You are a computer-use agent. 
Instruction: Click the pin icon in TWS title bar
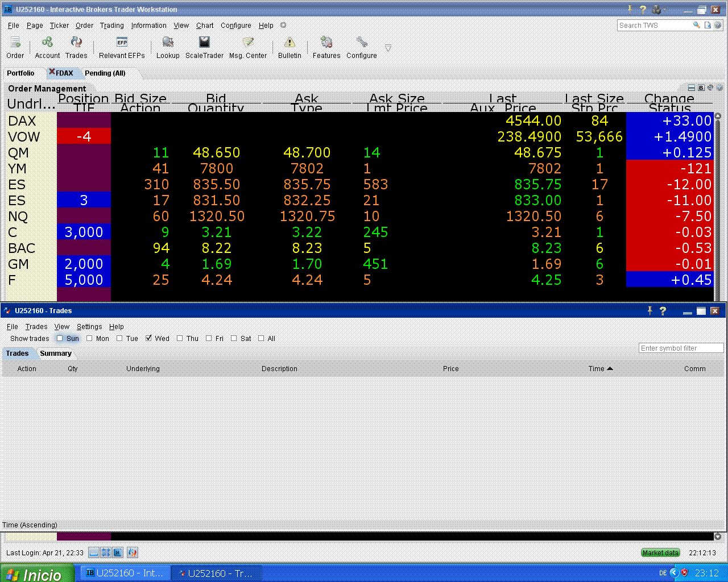coord(630,9)
